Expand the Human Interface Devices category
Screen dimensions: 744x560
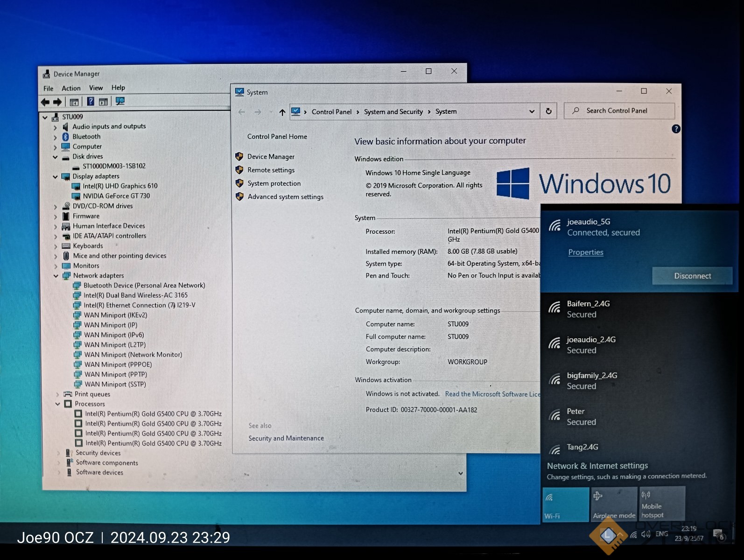click(56, 226)
